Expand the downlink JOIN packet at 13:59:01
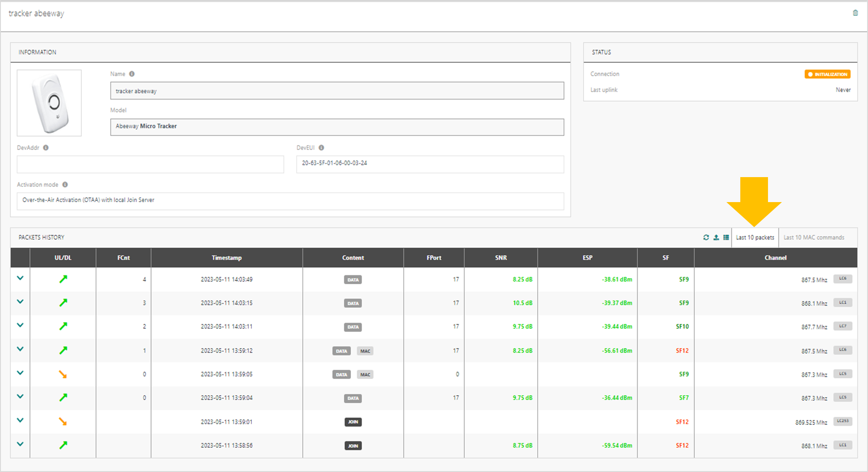Screen dimensions: 868x472 click(20, 420)
